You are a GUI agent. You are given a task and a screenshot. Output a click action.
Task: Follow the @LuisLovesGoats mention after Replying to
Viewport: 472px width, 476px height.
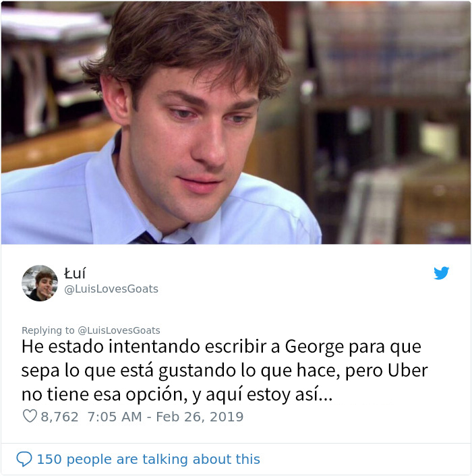click(119, 330)
